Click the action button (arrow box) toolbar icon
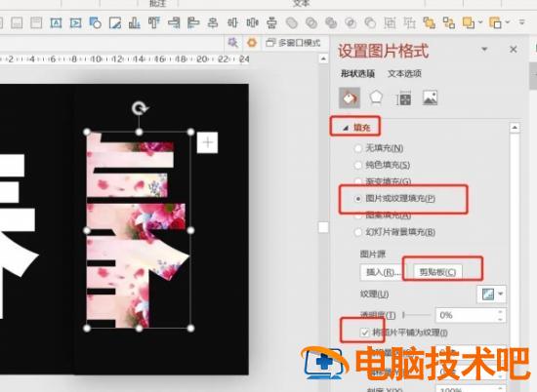 click(x=75, y=23)
